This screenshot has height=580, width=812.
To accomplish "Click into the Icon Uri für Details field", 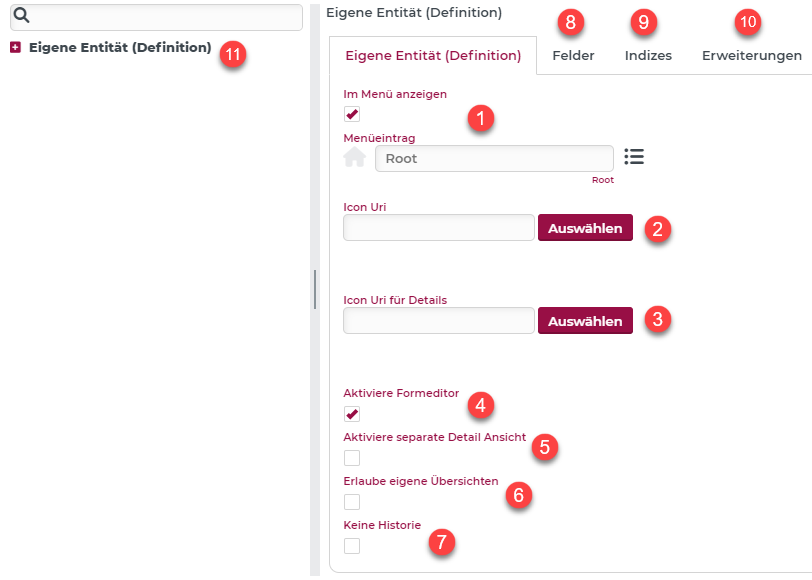I will [439, 321].
